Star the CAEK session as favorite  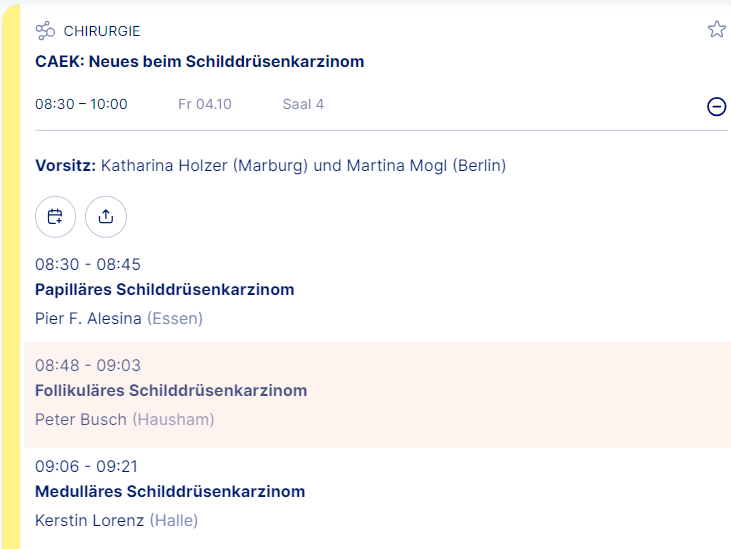pyautogui.click(x=716, y=29)
